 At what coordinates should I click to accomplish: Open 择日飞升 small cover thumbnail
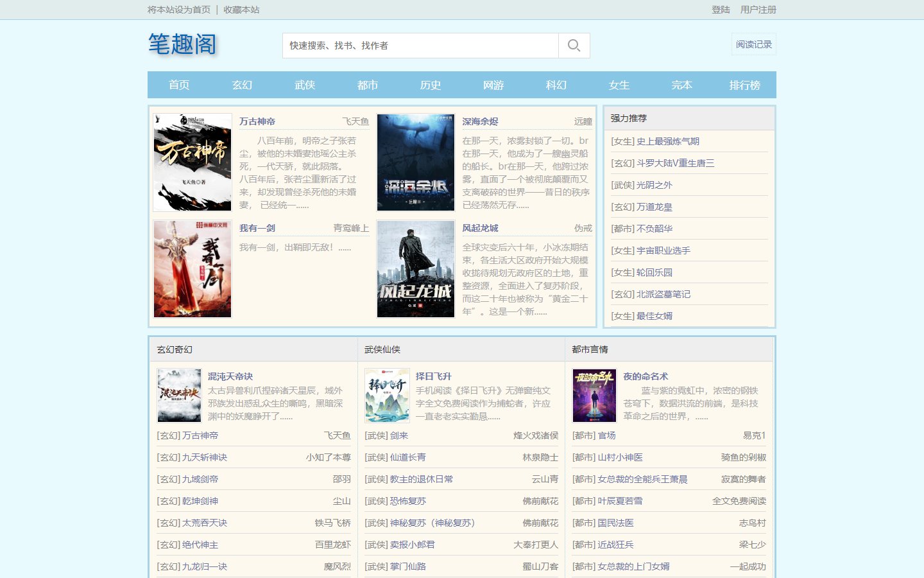pyautogui.click(x=387, y=396)
